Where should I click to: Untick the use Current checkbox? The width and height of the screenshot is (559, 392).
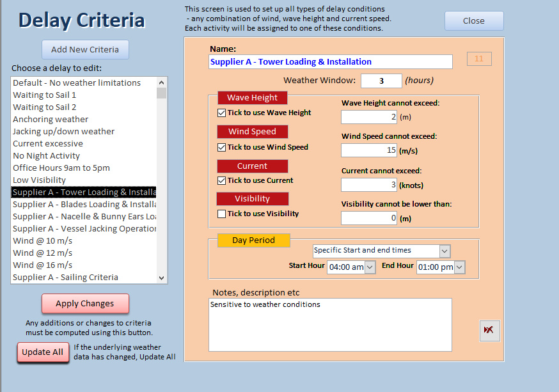pos(222,181)
